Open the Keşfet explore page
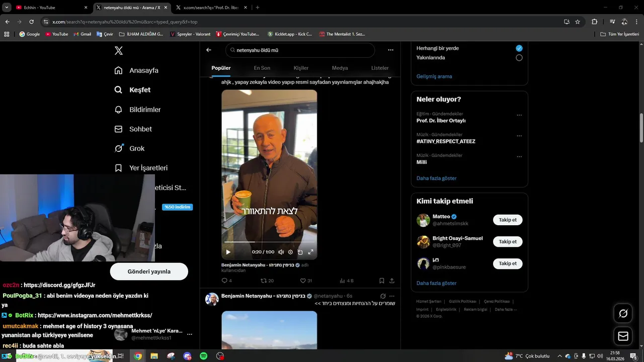This screenshot has width=644, height=362. tap(133, 90)
